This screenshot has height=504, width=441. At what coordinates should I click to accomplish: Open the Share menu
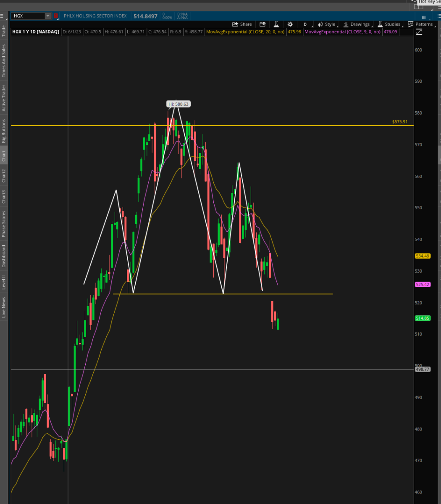242,24
